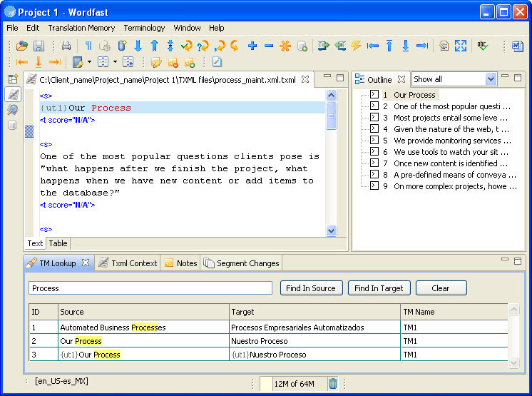Screen dimensions: 532x396
Task: Open the Translation Memory menu
Action: pos(81,28)
